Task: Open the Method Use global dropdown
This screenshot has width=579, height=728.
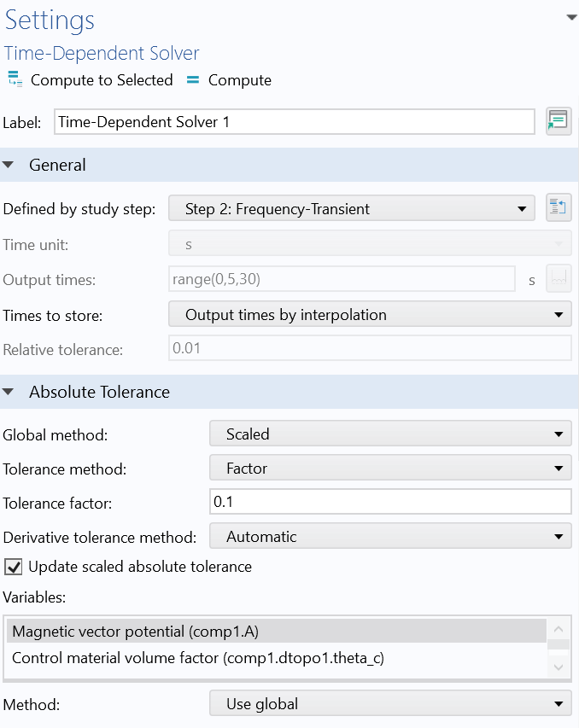Action: pos(389,704)
